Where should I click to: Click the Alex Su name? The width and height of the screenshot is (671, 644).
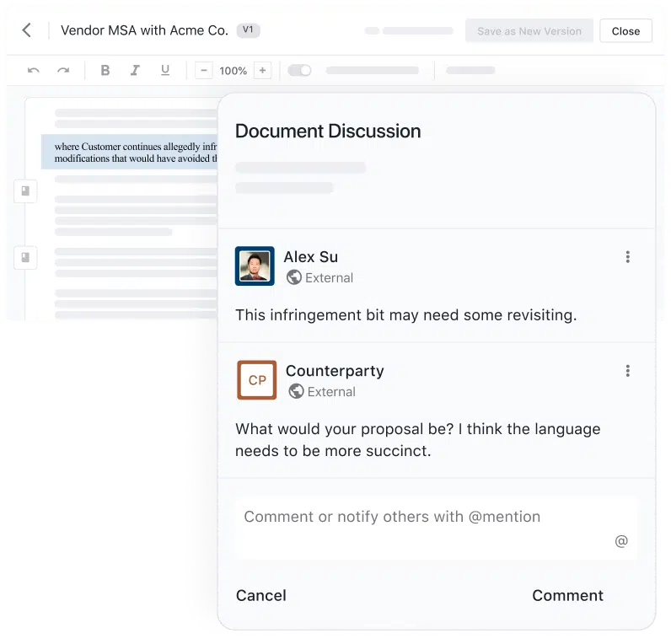point(311,257)
